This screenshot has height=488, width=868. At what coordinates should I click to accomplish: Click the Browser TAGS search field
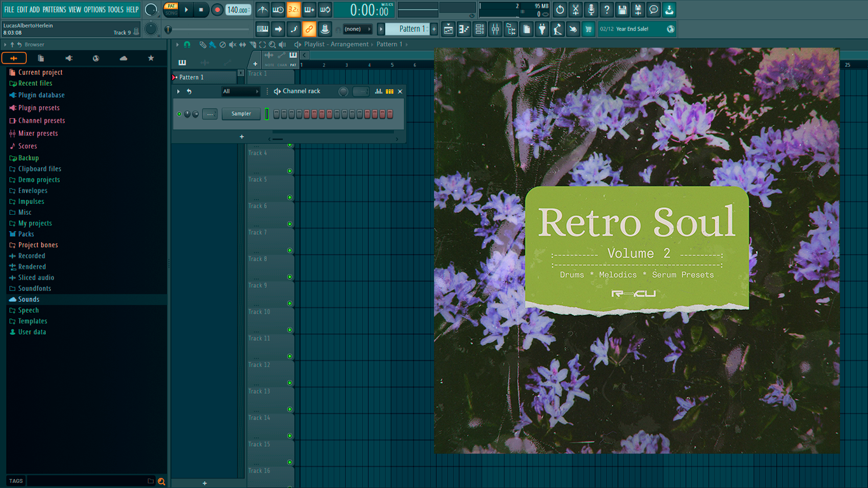[x=91, y=481]
